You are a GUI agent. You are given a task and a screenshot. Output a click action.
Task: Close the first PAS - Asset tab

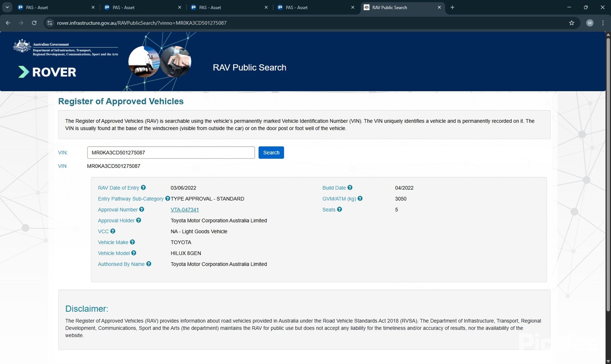93,7
